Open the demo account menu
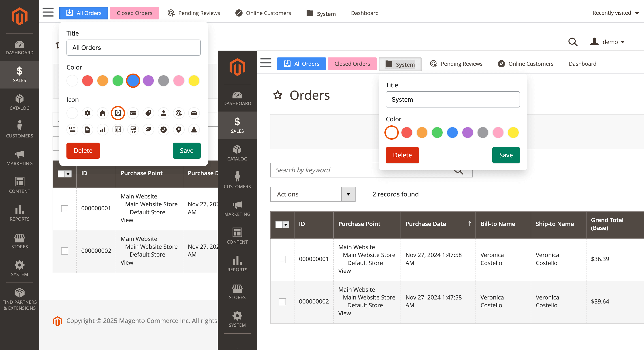The width and height of the screenshot is (644, 350). [608, 42]
